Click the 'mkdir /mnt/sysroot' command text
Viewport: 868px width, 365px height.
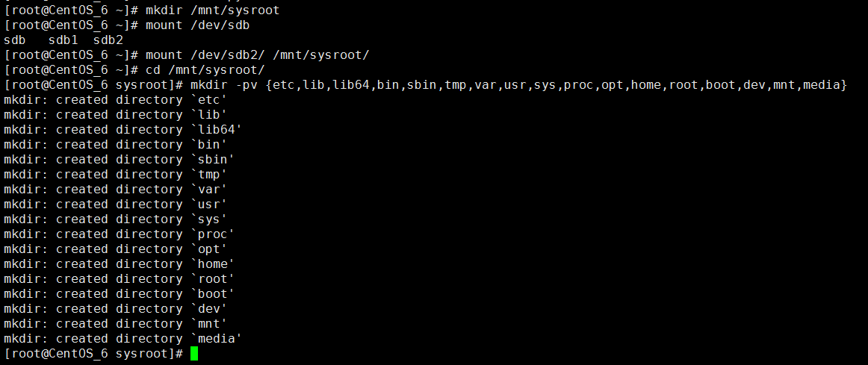[213, 10]
